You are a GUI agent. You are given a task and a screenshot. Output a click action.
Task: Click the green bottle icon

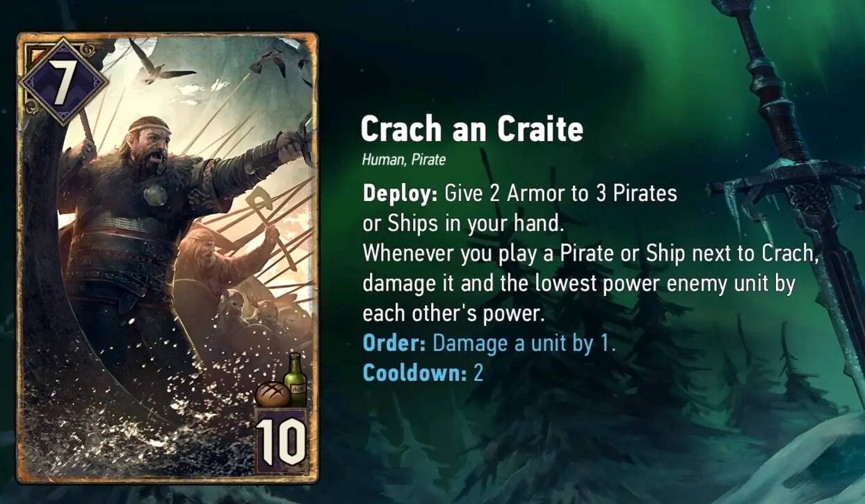tap(297, 380)
